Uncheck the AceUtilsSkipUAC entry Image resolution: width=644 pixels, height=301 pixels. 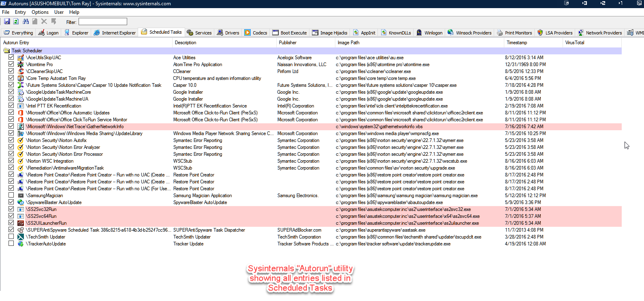coord(11,57)
